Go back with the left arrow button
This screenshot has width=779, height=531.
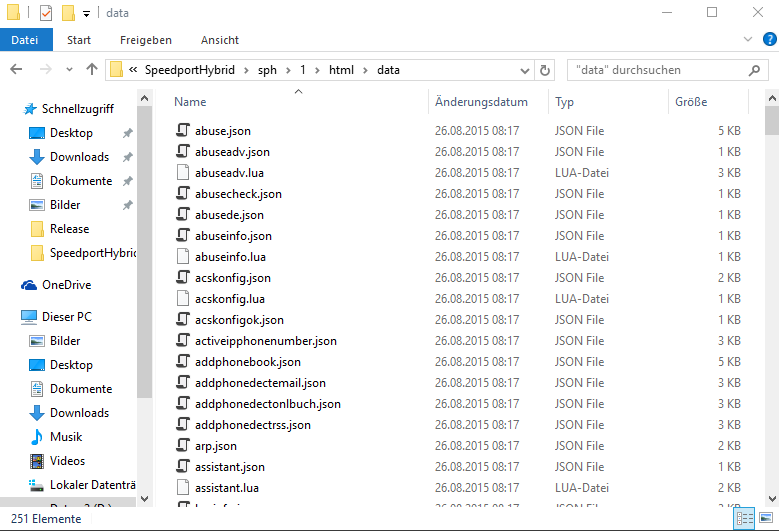point(16,70)
